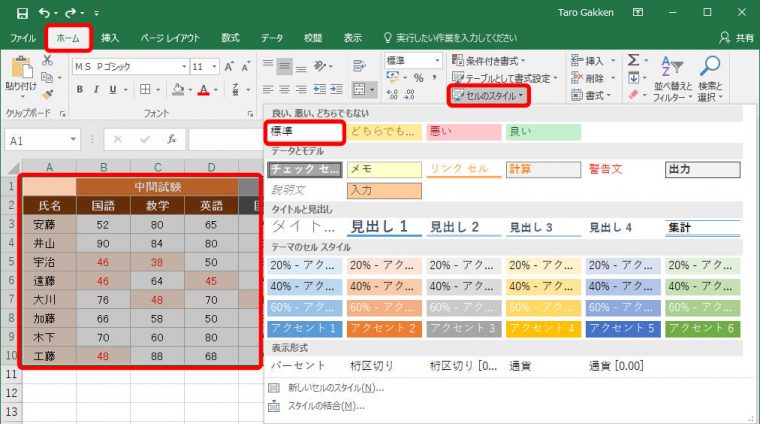Open the データ tab
Image resolution: width=760 pixels, height=424 pixels.
[272, 38]
